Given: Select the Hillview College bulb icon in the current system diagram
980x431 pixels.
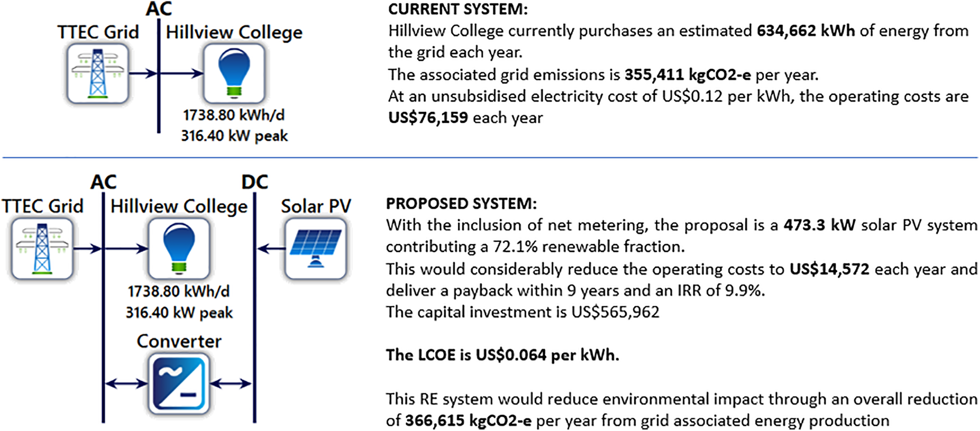Looking at the screenshot, I should pyautogui.click(x=234, y=74).
